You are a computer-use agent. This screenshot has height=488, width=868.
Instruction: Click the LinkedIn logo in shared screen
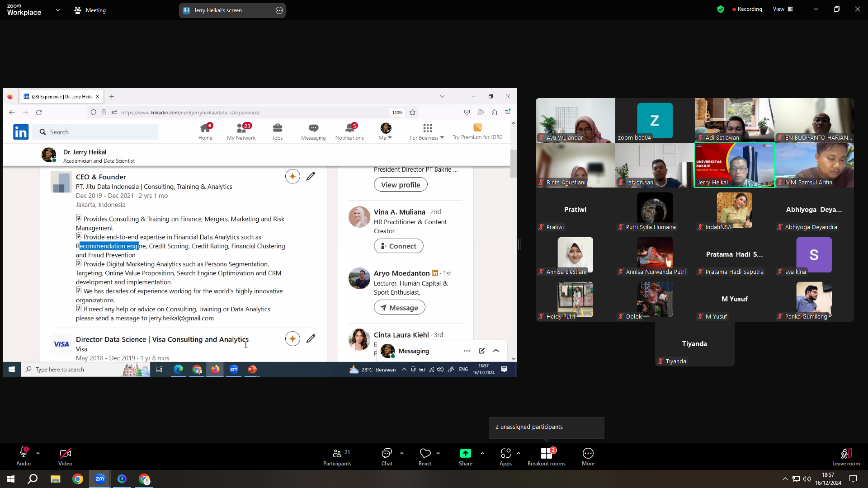coord(21,132)
